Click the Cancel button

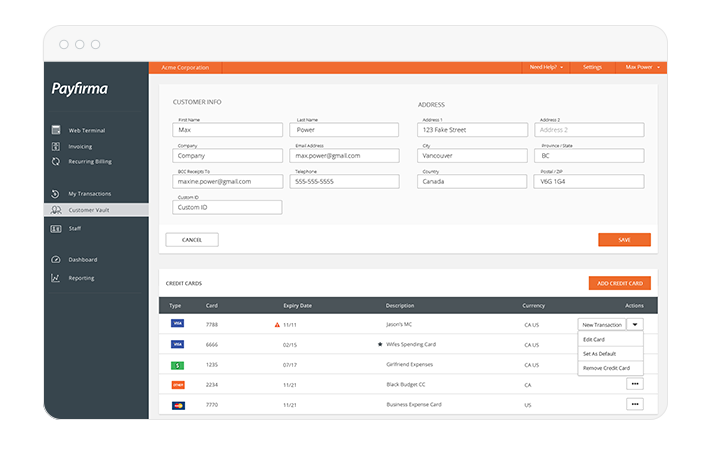coord(192,240)
